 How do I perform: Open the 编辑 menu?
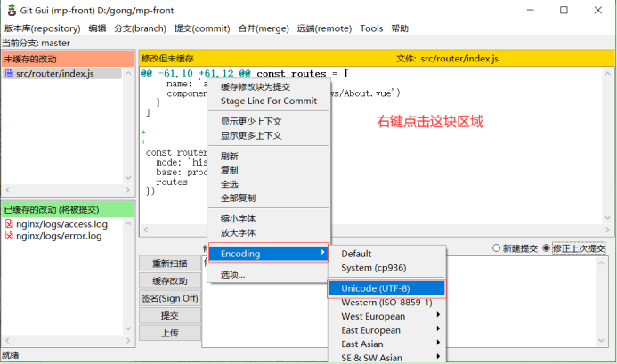97,28
